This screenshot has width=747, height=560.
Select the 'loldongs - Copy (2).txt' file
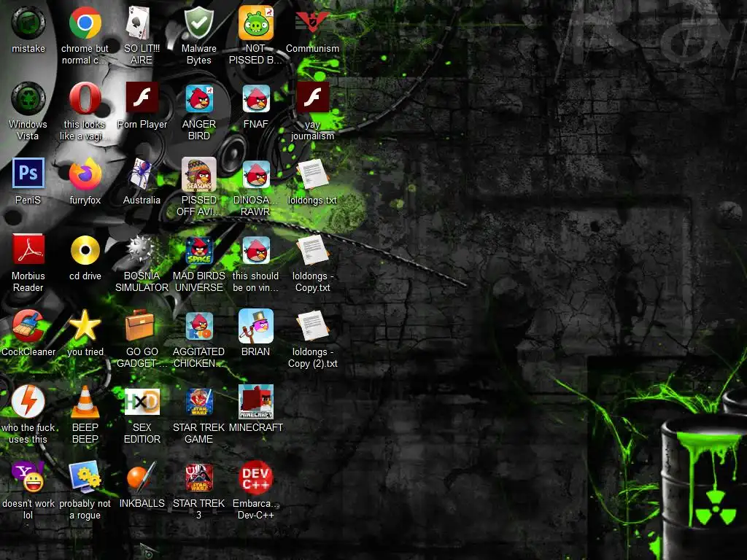(312, 326)
